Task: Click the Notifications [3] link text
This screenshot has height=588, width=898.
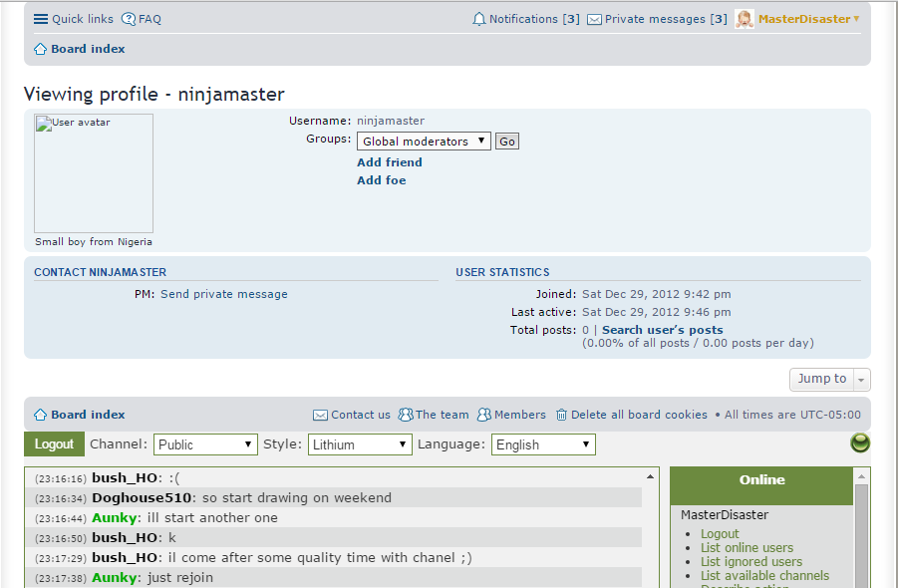Action: click(534, 19)
